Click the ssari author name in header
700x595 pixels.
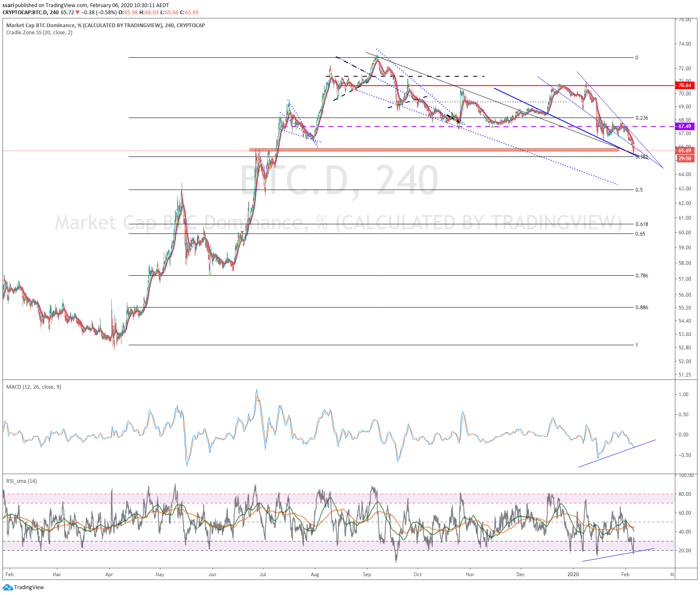pyautogui.click(x=8, y=5)
